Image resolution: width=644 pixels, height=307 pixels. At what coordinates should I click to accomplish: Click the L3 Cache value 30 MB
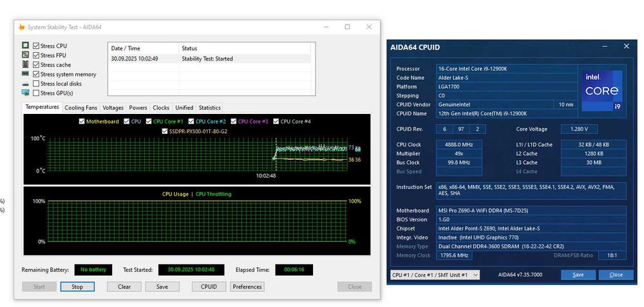point(594,163)
